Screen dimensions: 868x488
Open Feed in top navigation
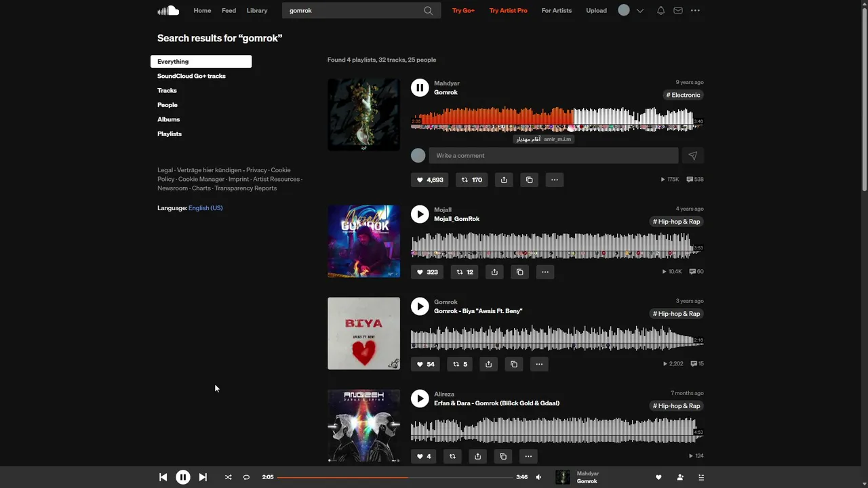(229, 10)
